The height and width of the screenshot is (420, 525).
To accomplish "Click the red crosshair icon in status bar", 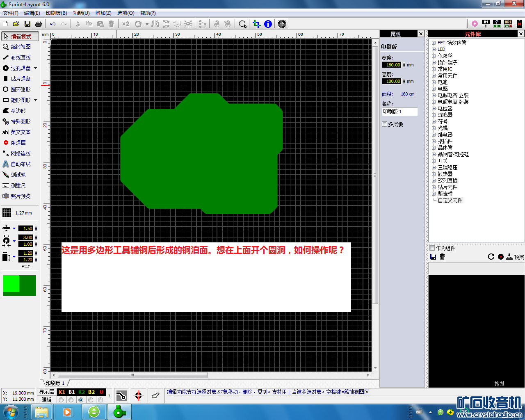I will coord(138,396).
